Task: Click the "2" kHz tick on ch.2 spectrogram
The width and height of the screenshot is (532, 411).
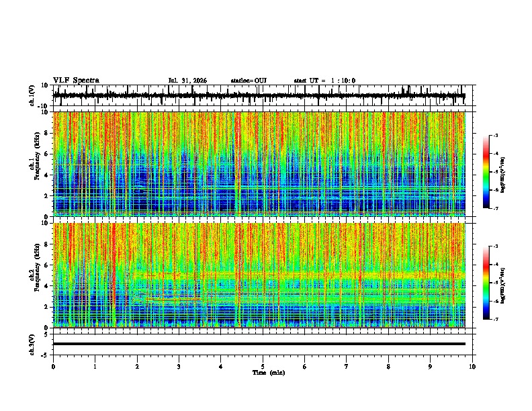Action: 47,307
